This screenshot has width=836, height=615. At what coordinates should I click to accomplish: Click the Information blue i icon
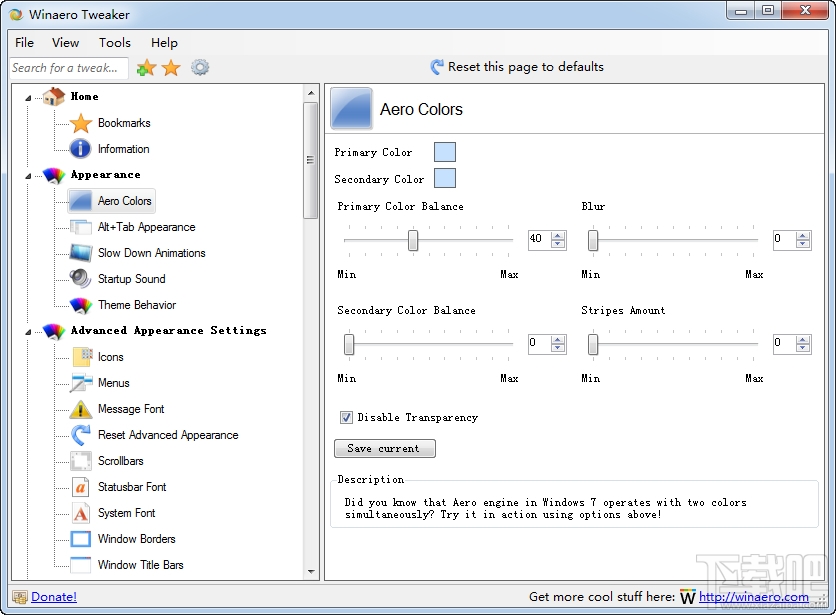80,149
